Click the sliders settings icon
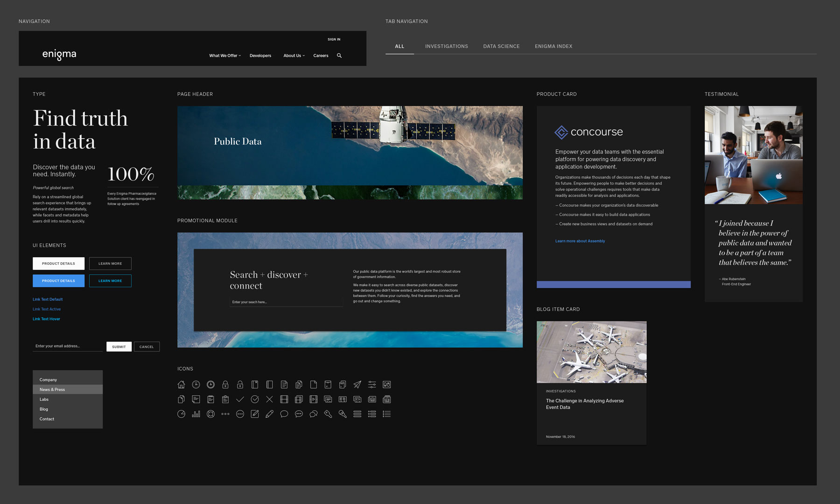 click(372, 385)
